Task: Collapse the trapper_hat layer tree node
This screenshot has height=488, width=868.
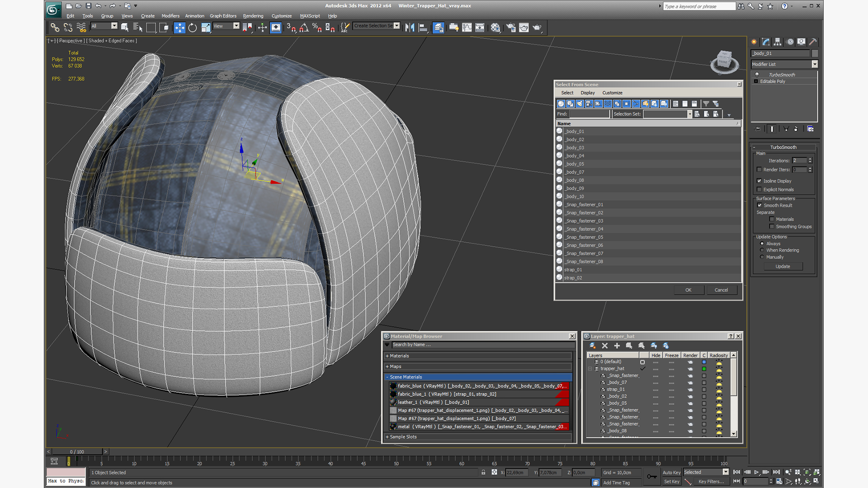Action: pos(590,369)
